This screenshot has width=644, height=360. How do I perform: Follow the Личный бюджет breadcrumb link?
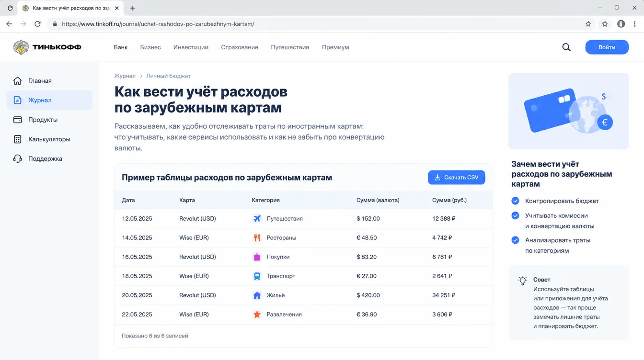[168, 76]
